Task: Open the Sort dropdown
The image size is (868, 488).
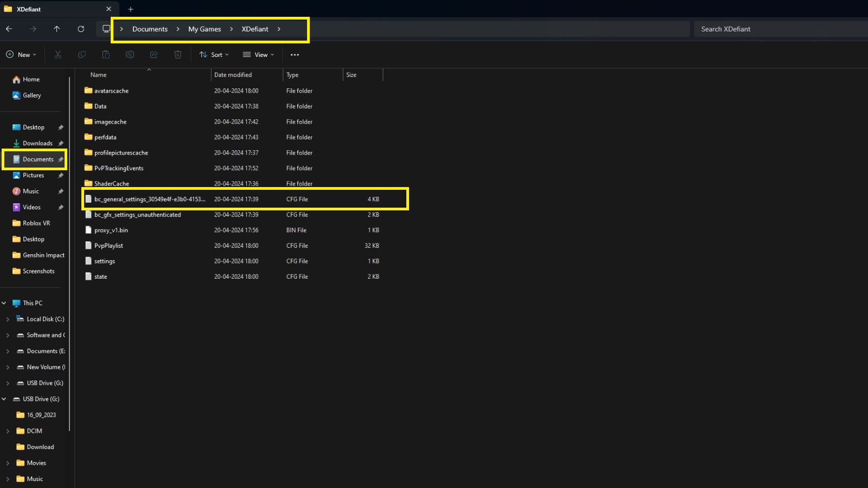Action: point(214,55)
